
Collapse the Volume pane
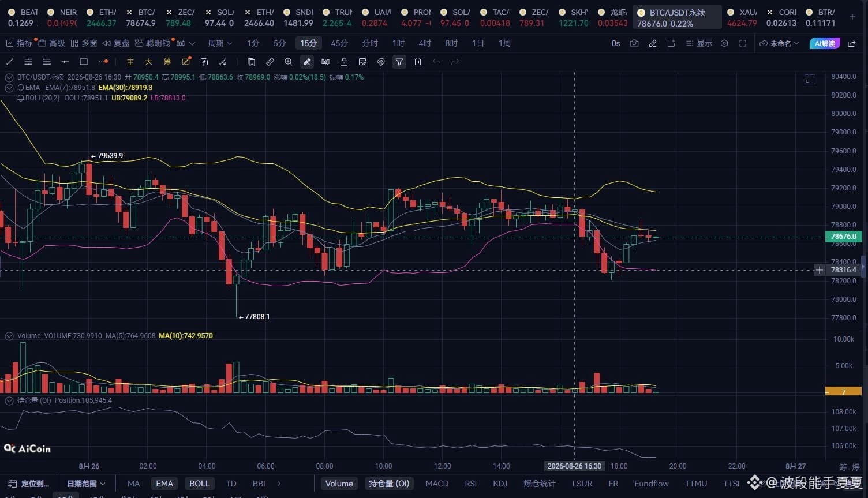pos(9,336)
